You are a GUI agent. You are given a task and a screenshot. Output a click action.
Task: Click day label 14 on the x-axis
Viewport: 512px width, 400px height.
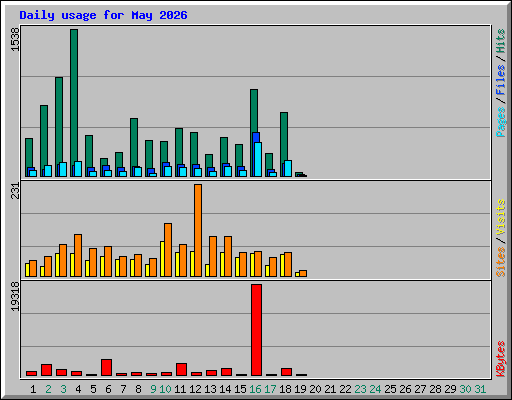click(225, 389)
